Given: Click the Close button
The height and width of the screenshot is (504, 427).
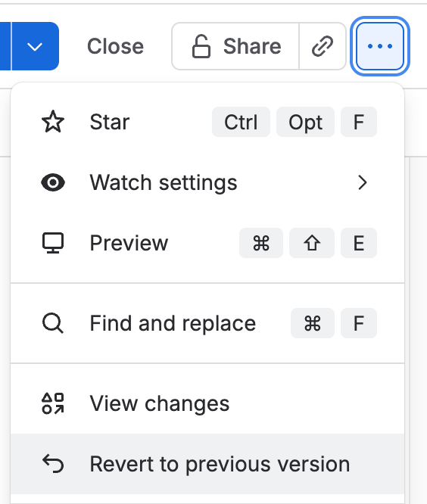Looking at the screenshot, I should (115, 46).
